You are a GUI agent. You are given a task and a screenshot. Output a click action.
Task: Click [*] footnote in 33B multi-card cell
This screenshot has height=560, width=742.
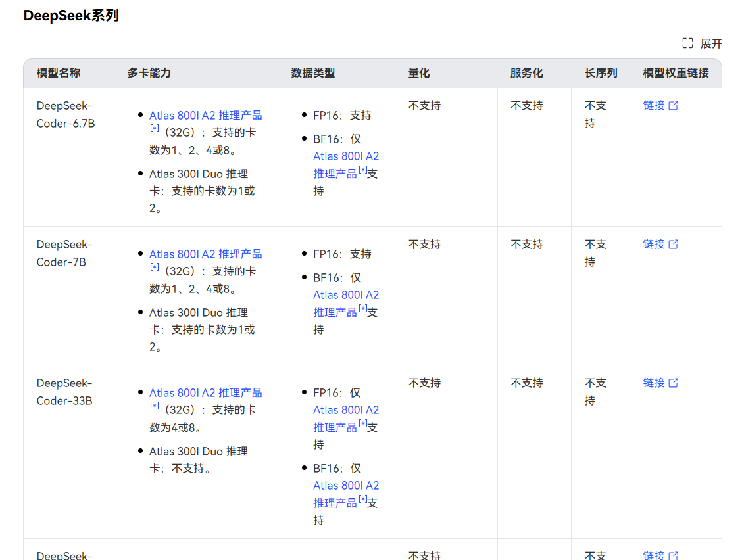pyautogui.click(x=155, y=406)
